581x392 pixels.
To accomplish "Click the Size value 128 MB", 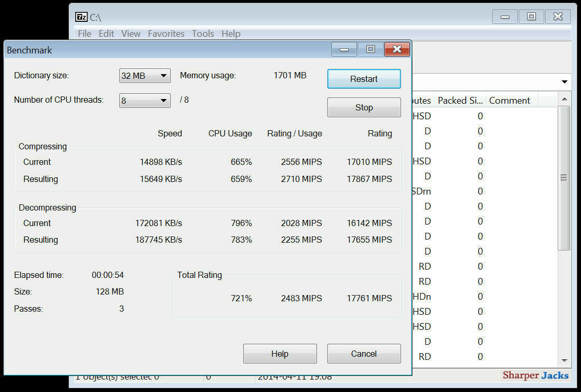I will pyautogui.click(x=109, y=291).
